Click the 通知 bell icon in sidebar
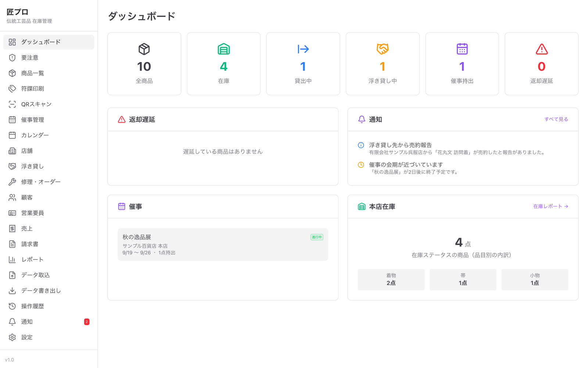This screenshot has height=368, width=588. click(12, 322)
